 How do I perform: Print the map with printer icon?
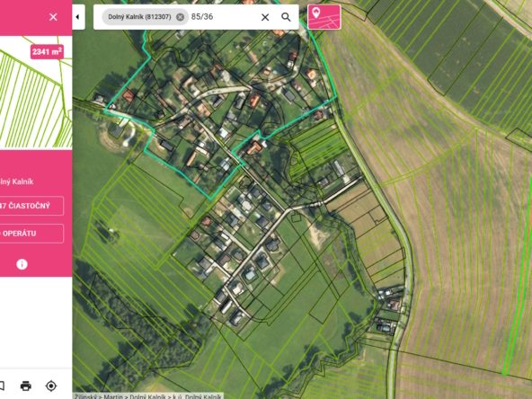[26, 386]
